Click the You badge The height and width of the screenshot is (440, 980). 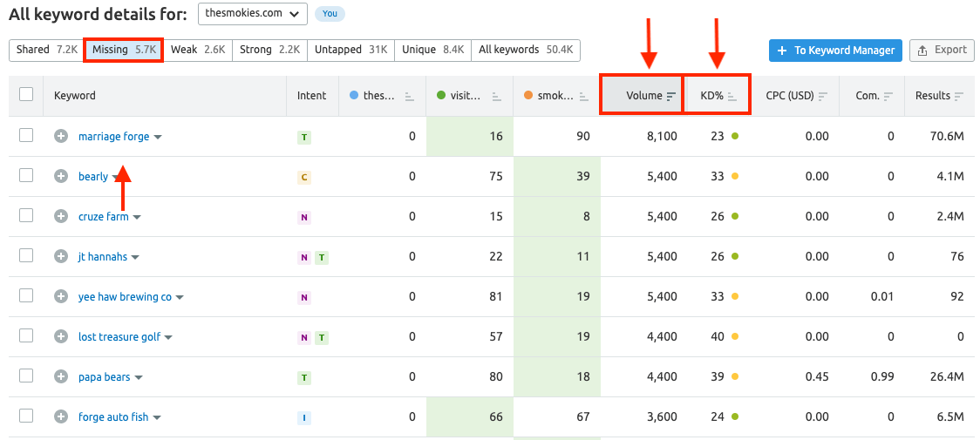[x=330, y=14]
